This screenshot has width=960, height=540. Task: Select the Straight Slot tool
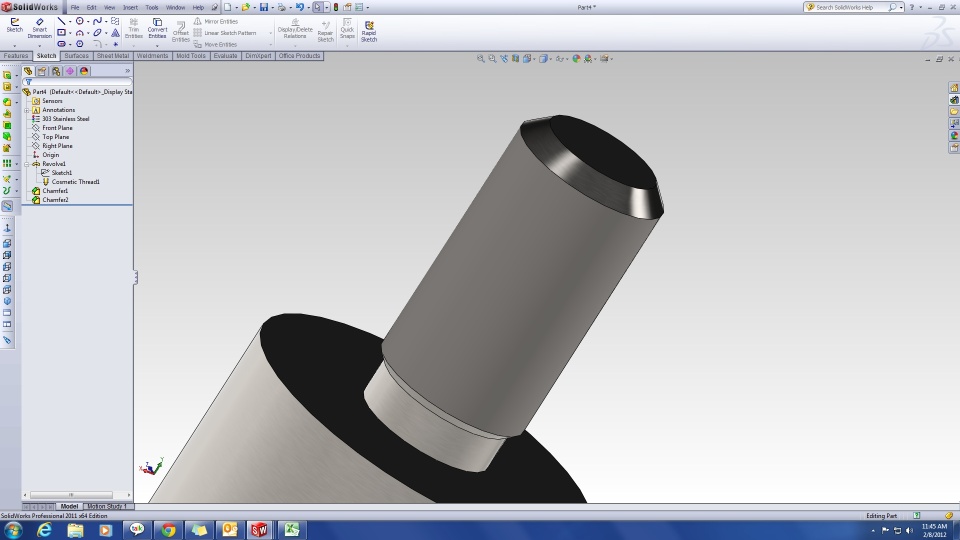pyautogui.click(x=61, y=44)
